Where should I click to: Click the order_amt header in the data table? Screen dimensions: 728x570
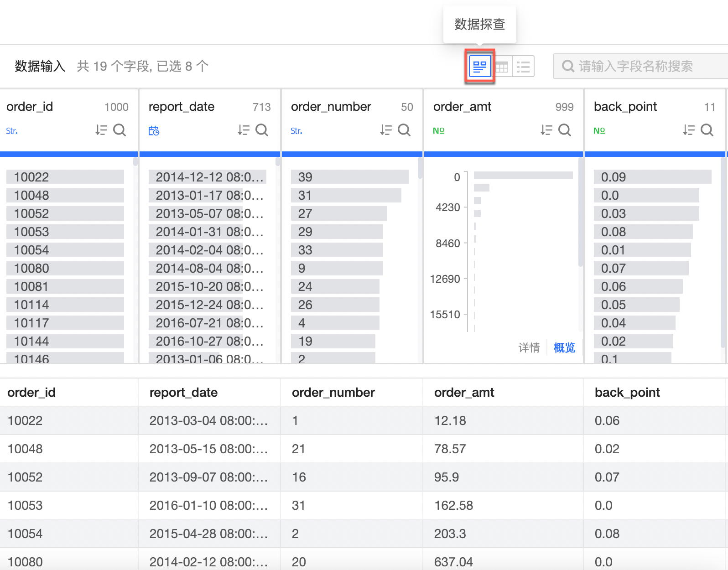click(464, 393)
